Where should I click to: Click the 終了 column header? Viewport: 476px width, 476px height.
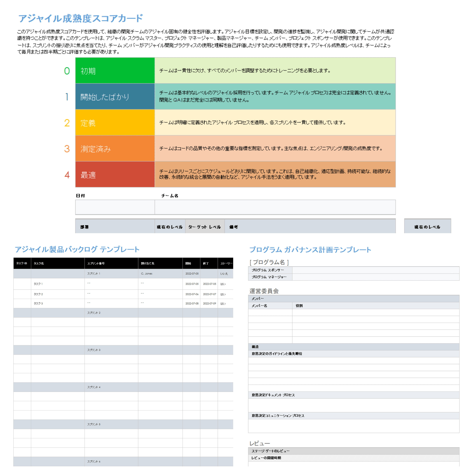209,263
